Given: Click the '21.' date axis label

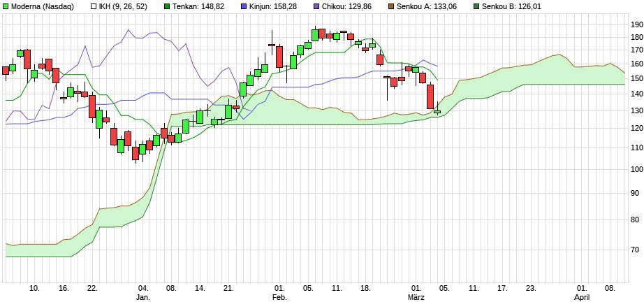Looking at the screenshot, I should (x=228, y=288).
